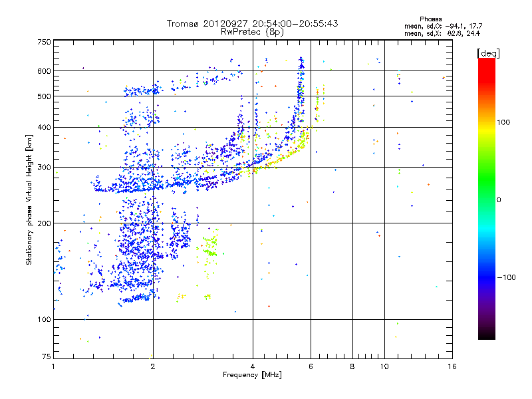Screen dimensions: 532x399
Task: Click the y-axis tick label '500'
Action: point(44,96)
